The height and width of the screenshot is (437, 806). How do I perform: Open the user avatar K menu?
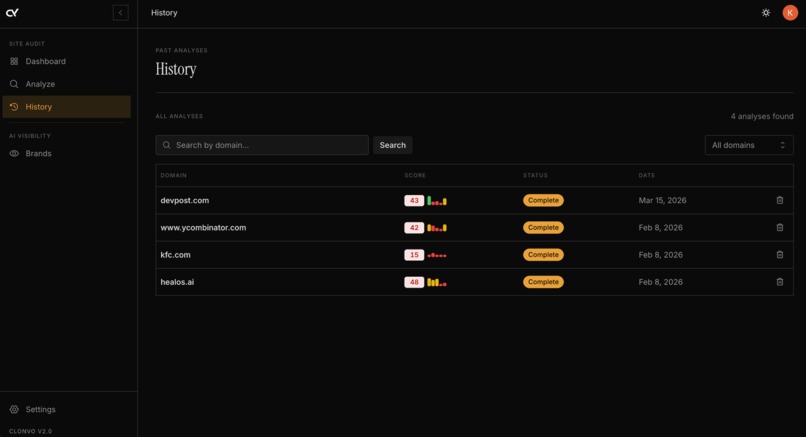click(790, 13)
